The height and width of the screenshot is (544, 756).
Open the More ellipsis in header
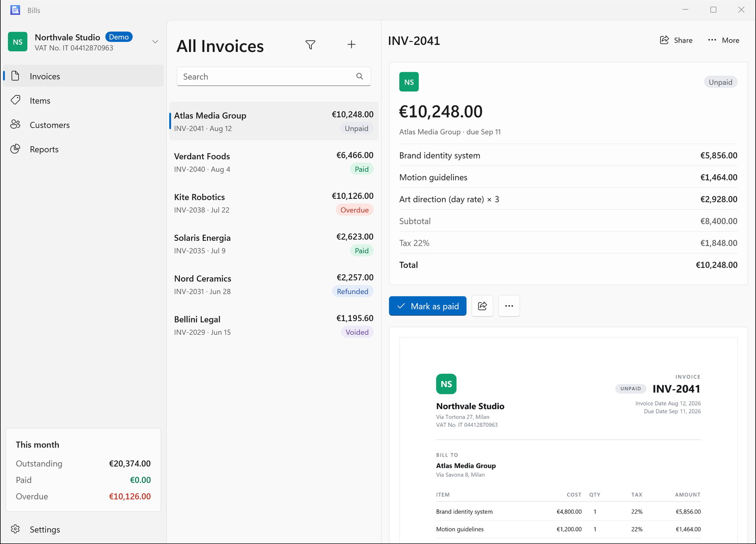click(x=712, y=40)
